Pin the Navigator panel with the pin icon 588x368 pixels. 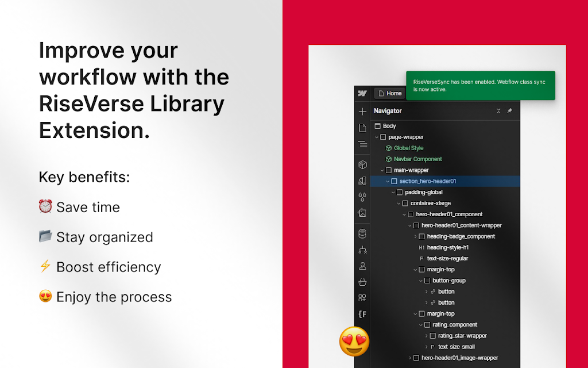[x=509, y=111]
